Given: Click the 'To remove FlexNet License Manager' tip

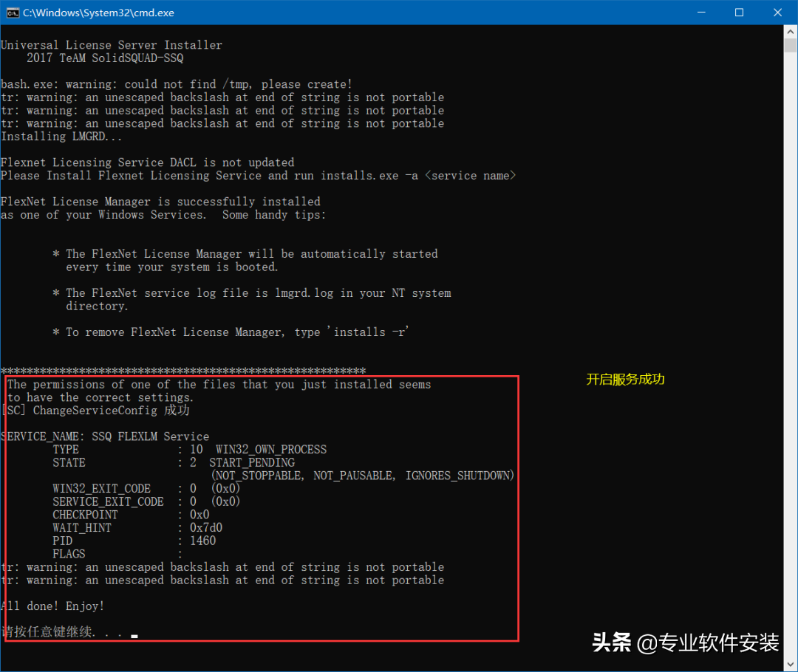Looking at the screenshot, I should point(231,332).
